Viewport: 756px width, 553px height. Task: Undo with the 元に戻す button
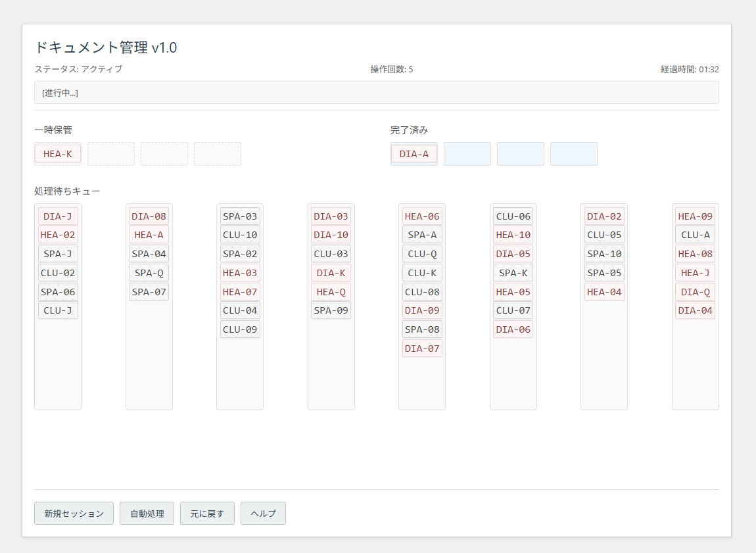[x=207, y=513]
